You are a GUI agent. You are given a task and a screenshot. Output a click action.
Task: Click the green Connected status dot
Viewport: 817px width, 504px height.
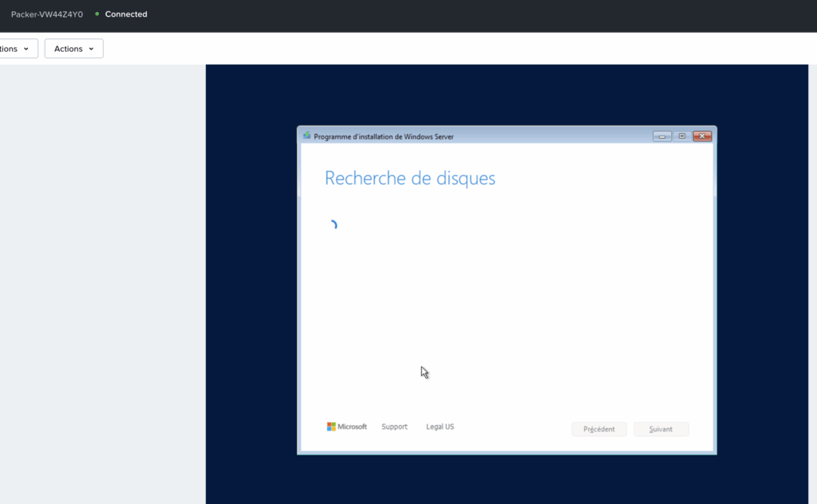[97, 14]
